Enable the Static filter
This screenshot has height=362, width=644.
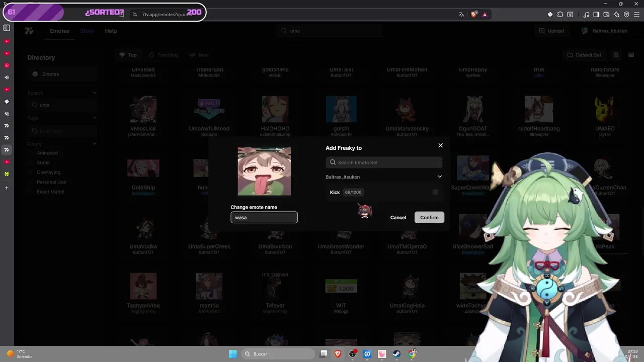(x=43, y=162)
